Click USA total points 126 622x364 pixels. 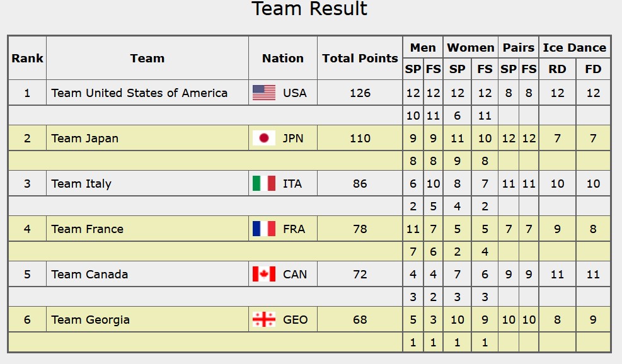click(x=360, y=93)
